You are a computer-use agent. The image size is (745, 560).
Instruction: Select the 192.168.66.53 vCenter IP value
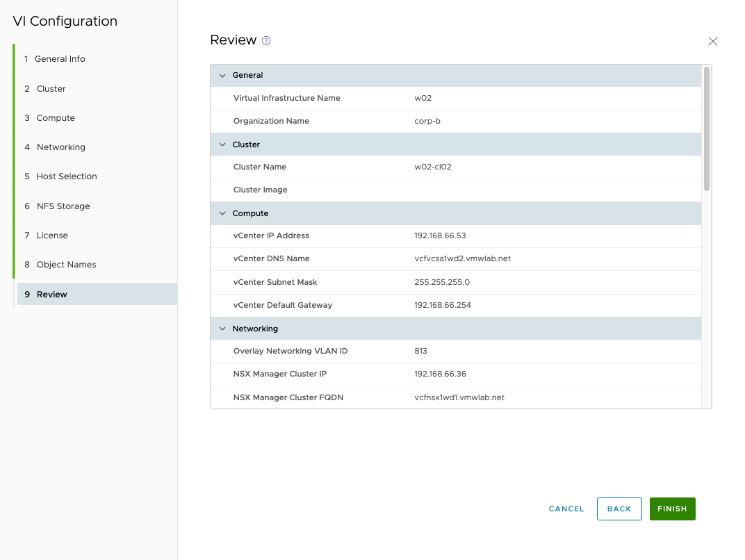[440, 236]
